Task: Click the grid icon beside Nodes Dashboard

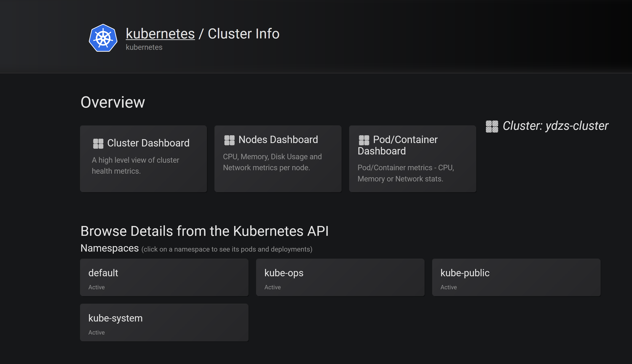Action: [x=229, y=140]
